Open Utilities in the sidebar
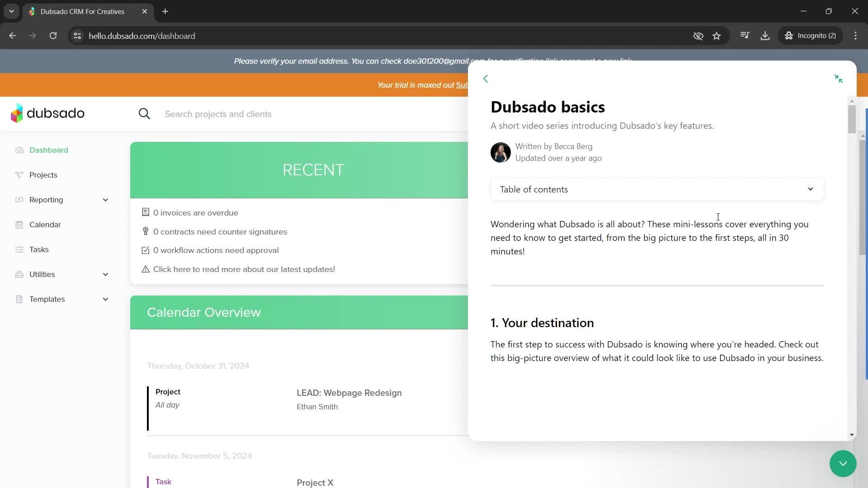The width and height of the screenshot is (868, 488). 42,274
